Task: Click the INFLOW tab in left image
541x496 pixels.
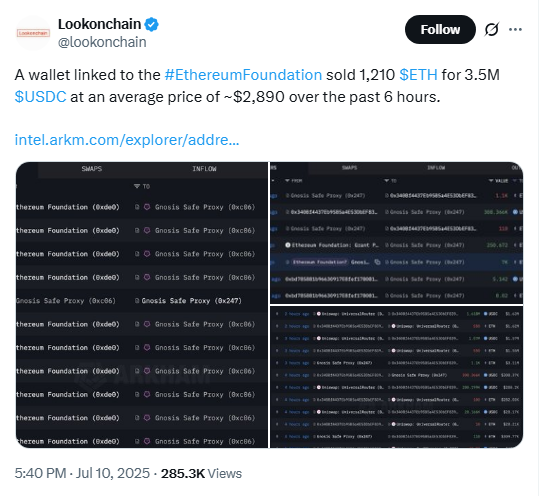Action: (x=204, y=169)
